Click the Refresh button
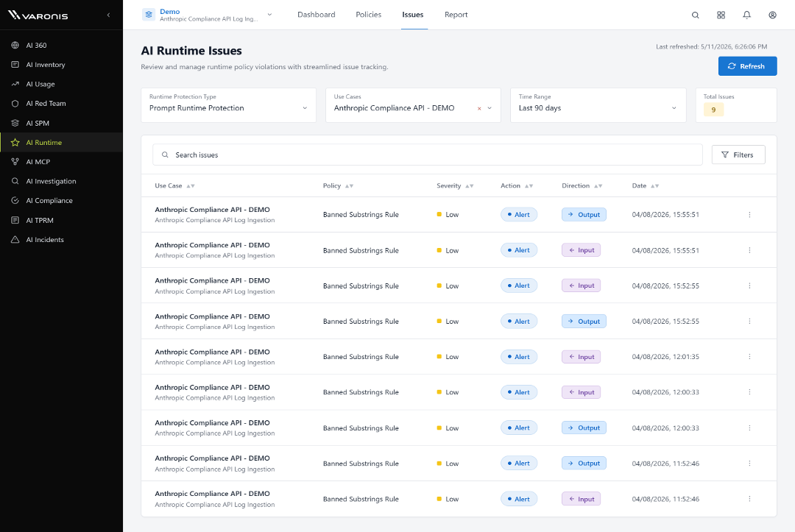The image size is (795, 532). pos(747,66)
